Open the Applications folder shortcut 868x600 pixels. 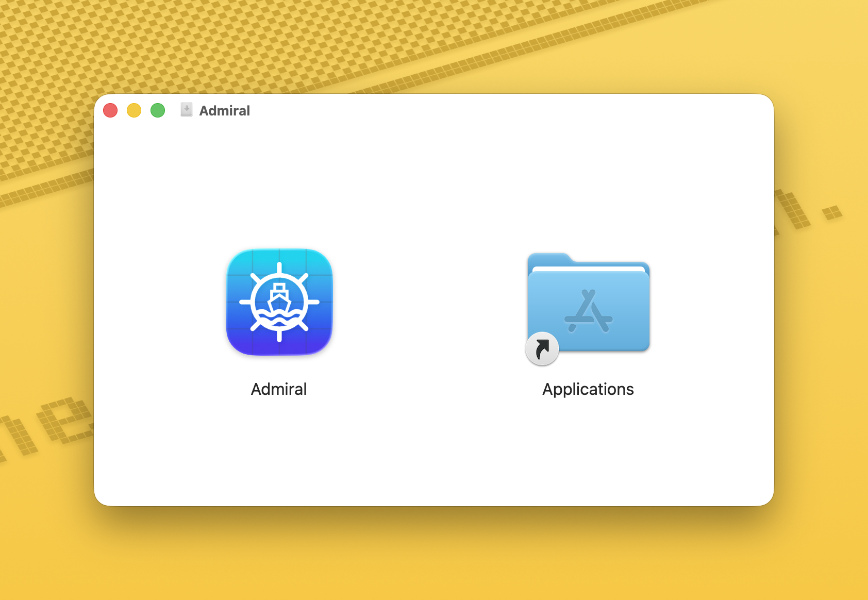[x=588, y=307]
